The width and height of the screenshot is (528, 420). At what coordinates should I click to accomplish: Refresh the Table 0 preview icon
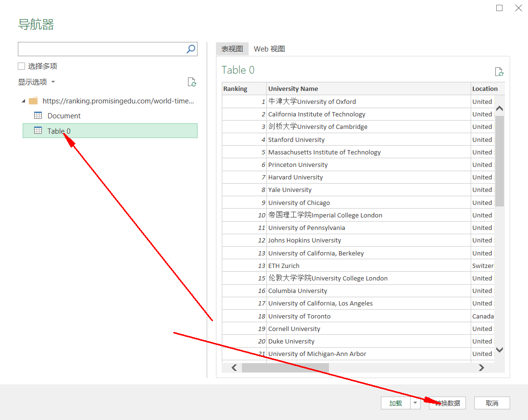499,72
